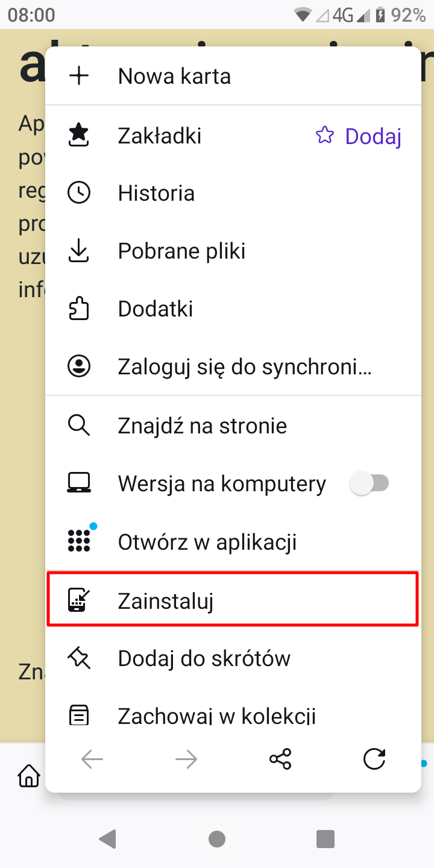434x868 pixels.
Task: Tap the forward navigation arrow
Action: point(186,759)
